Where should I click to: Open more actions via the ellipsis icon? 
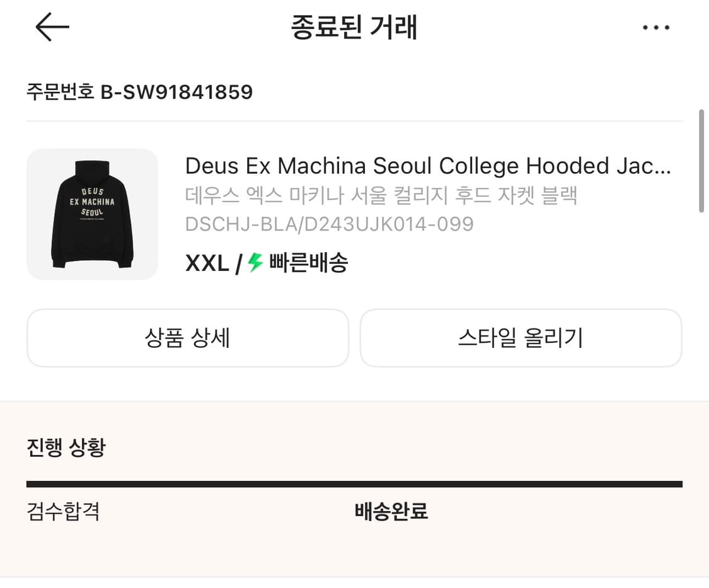pyautogui.click(x=656, y=26)
